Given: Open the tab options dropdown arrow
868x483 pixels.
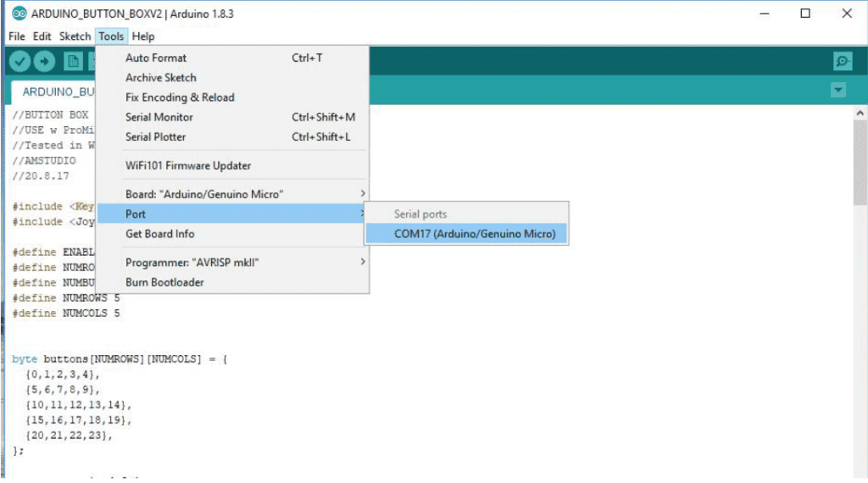Looking at the screenshot, I should (x=838, y=90).
